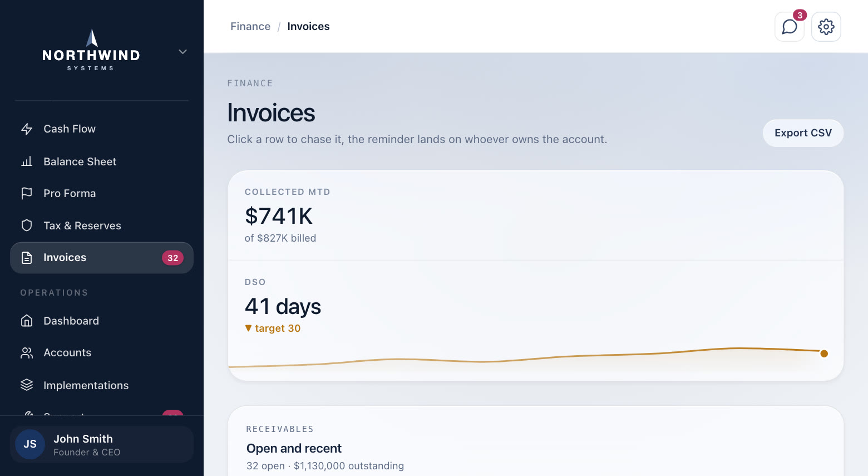Click the "Open and recent" heading
Image resolution: width=868 pixels, height=476 pixels.
pos(294,449)
